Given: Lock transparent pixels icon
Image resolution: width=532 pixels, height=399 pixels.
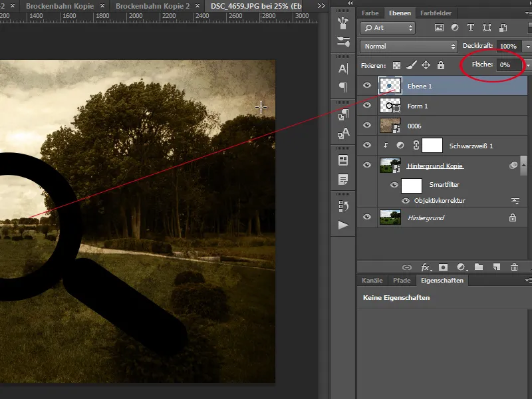Looking at the screenshot, I should click(396, 65).
